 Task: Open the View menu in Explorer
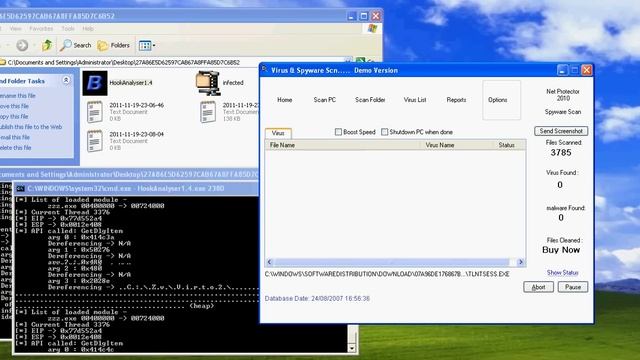click(16, 29)
